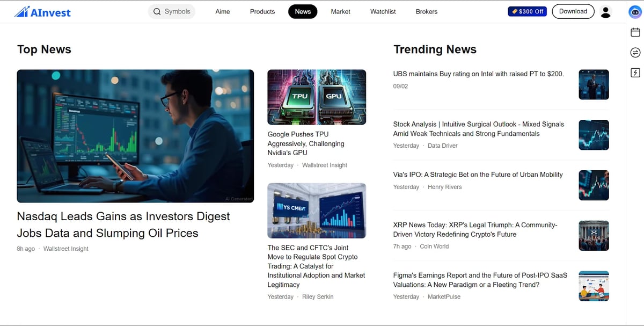This screenshot has width=644, height=326.
Task: Click the AInvest logo
Action: point(42,12)
